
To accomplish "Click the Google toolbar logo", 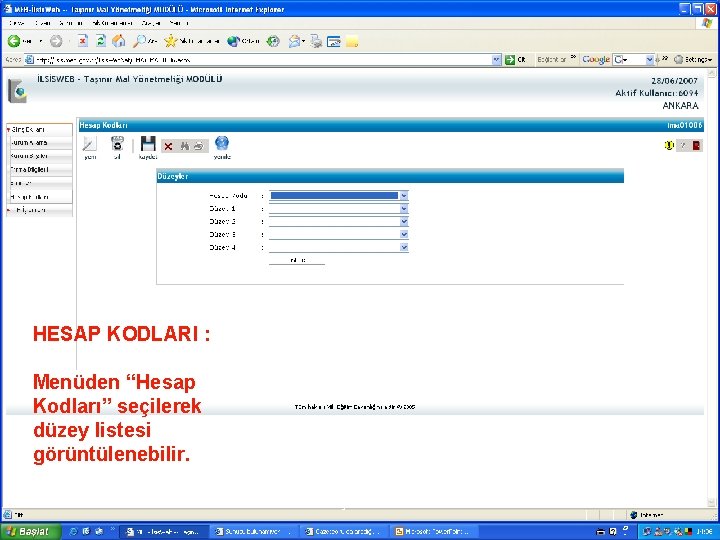I will coord(596,60).
